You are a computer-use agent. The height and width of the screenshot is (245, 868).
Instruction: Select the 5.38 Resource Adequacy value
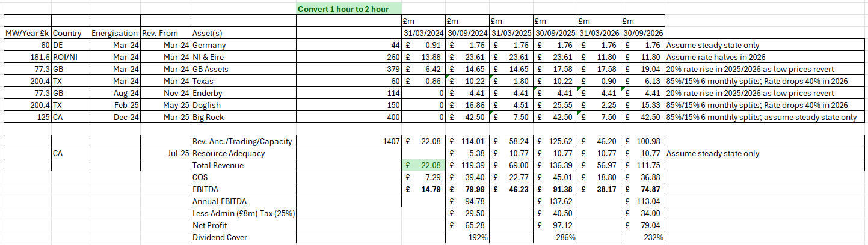pos(467,153)
